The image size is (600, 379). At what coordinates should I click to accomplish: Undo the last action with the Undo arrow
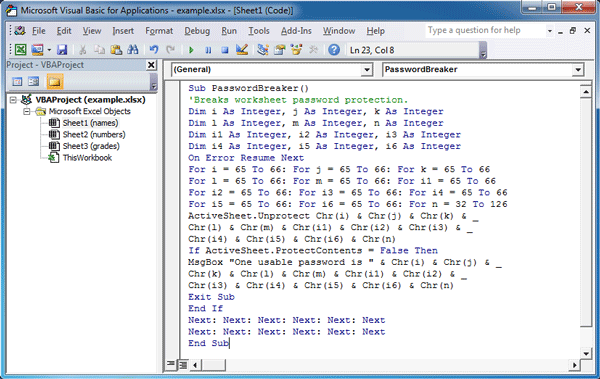[x=154, y=50]
